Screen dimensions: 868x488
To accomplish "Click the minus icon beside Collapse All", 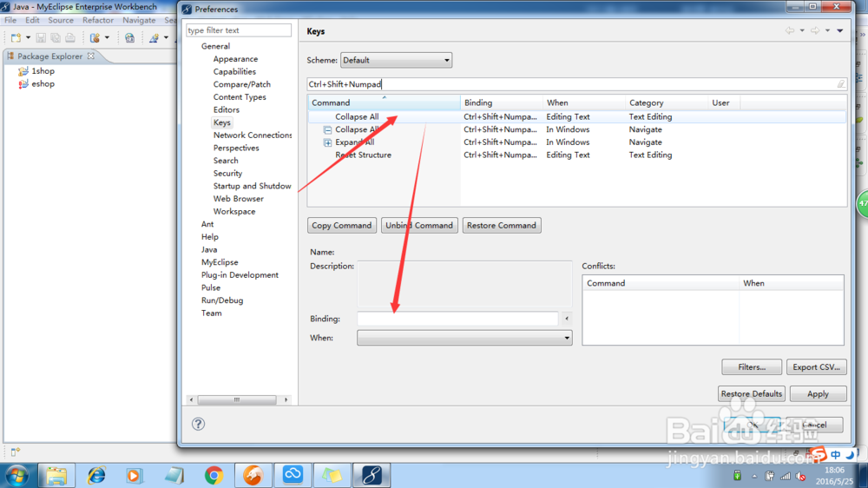I will tap(328, 129).
